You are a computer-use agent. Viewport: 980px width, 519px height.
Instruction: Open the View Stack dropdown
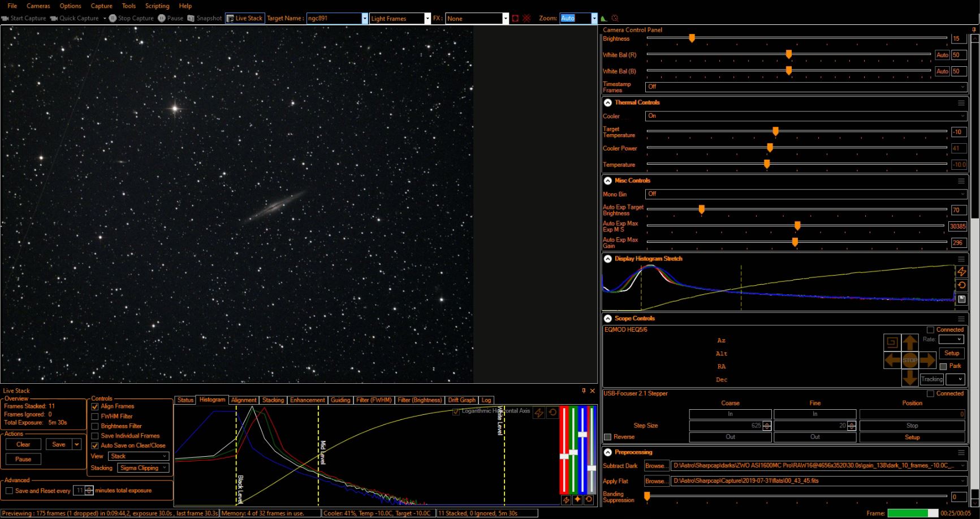tap(139, 456)
